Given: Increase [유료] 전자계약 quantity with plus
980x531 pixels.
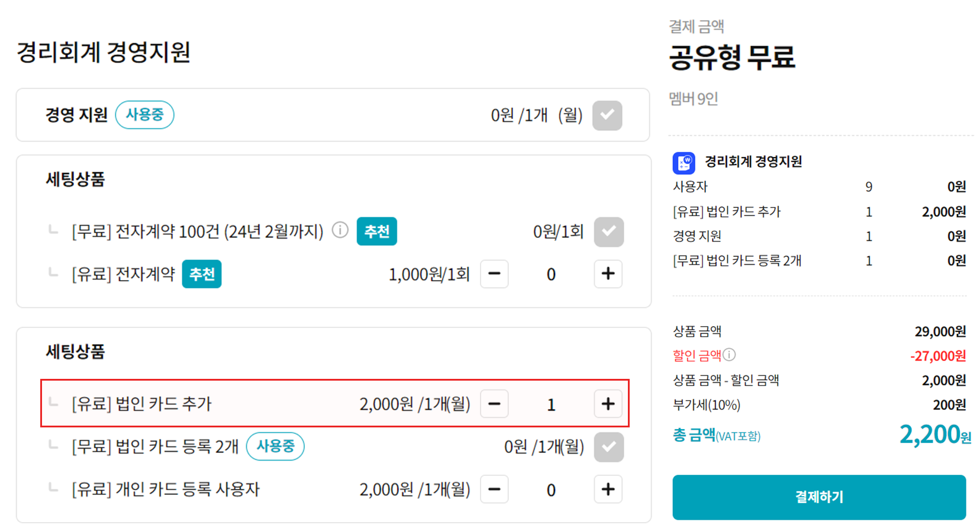Looking at the screenshot, I should 608,274.
